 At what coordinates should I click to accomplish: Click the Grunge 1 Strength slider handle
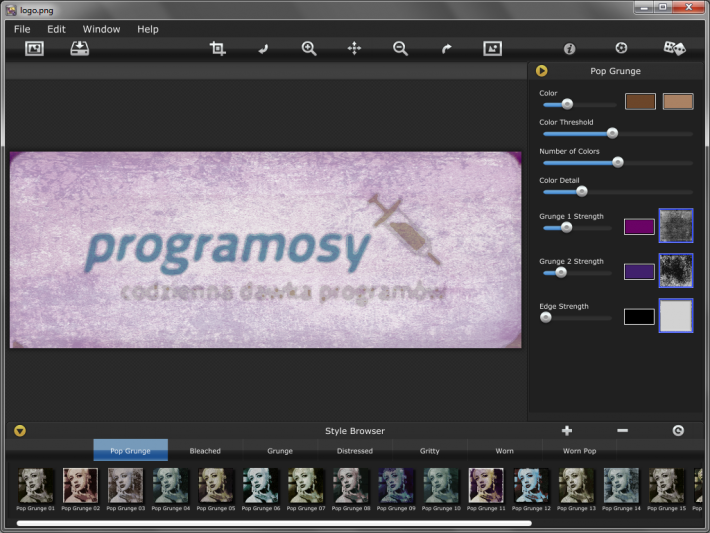(x=566, y=227)
